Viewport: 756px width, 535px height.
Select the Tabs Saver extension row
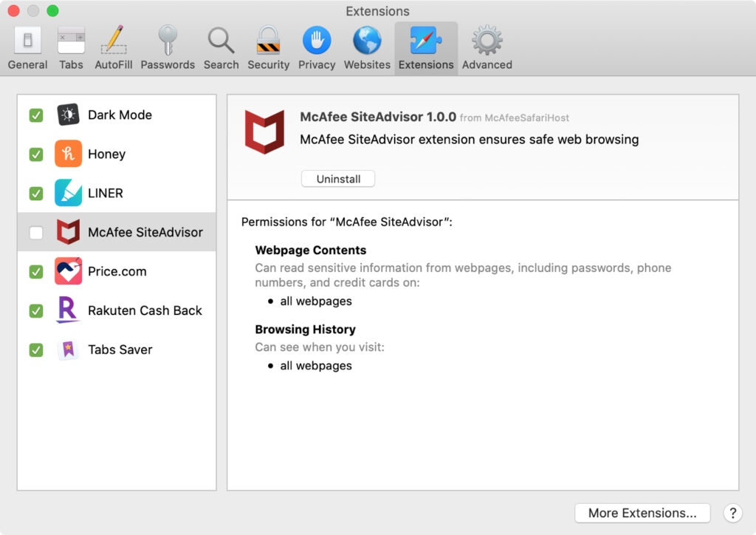[x=120, y=350]
